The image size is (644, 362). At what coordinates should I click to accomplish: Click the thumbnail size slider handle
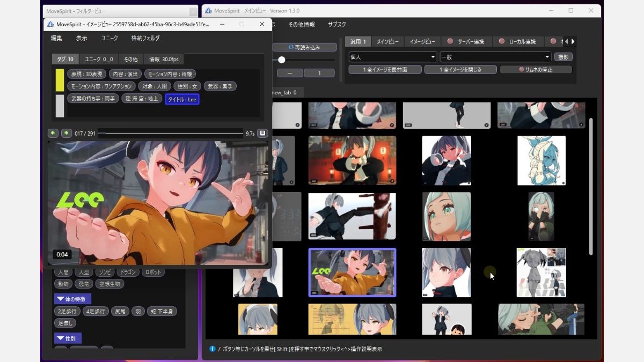281,60
